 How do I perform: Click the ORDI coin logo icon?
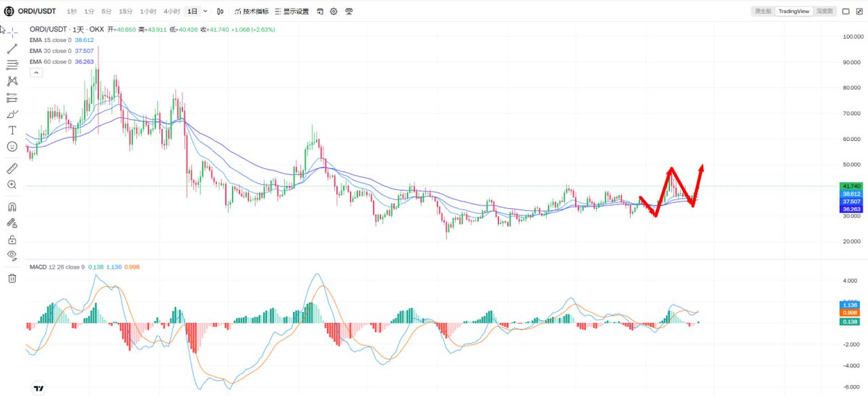(x=9, y=12)
